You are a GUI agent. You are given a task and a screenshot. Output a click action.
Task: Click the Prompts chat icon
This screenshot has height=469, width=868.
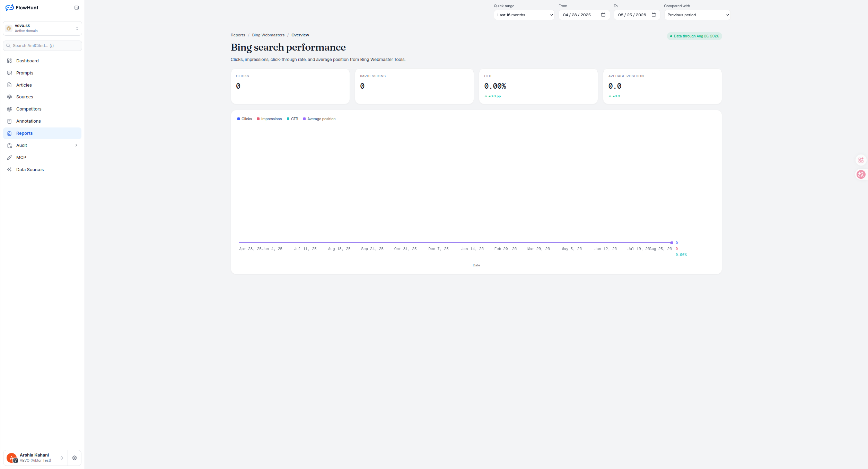(x=9, y=73)
